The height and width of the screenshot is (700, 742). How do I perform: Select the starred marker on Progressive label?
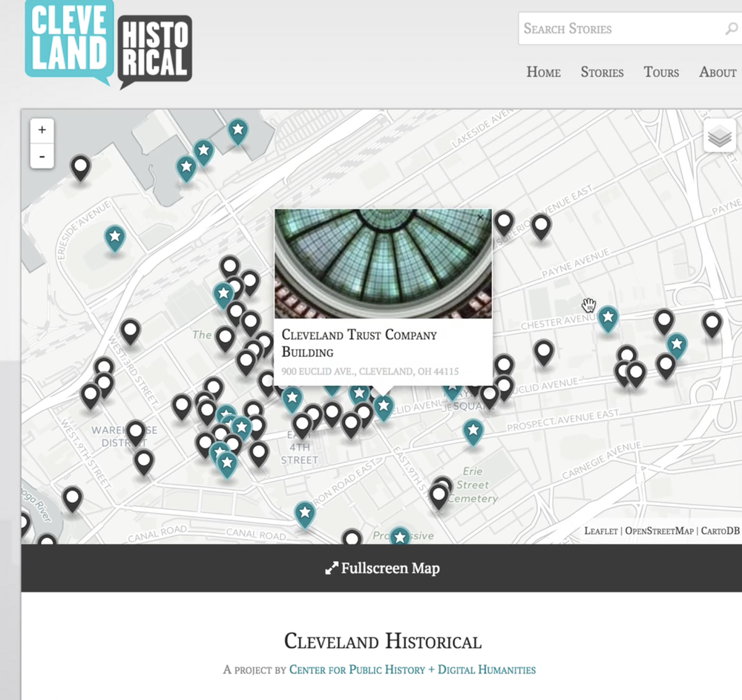(400, 536)
